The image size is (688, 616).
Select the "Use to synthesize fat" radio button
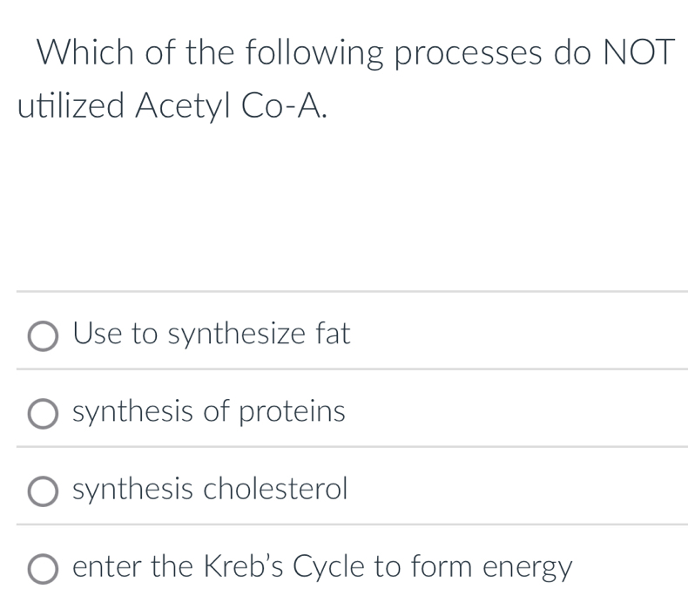(44, 335)
